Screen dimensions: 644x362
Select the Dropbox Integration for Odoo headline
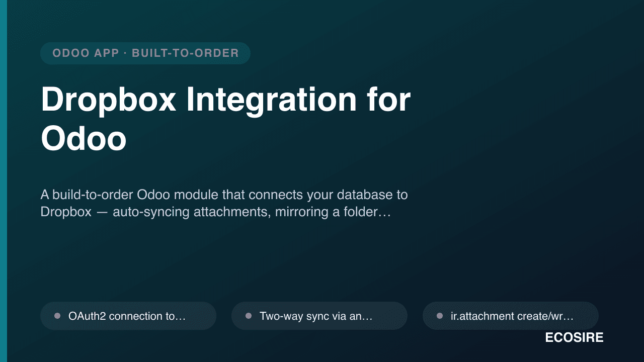(x=225, y=119)
